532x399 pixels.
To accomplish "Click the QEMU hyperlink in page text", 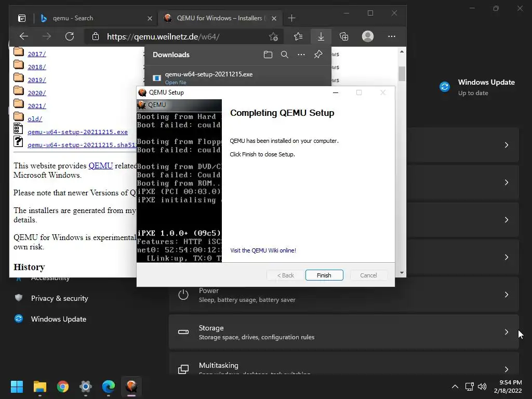I will (100, 166).
